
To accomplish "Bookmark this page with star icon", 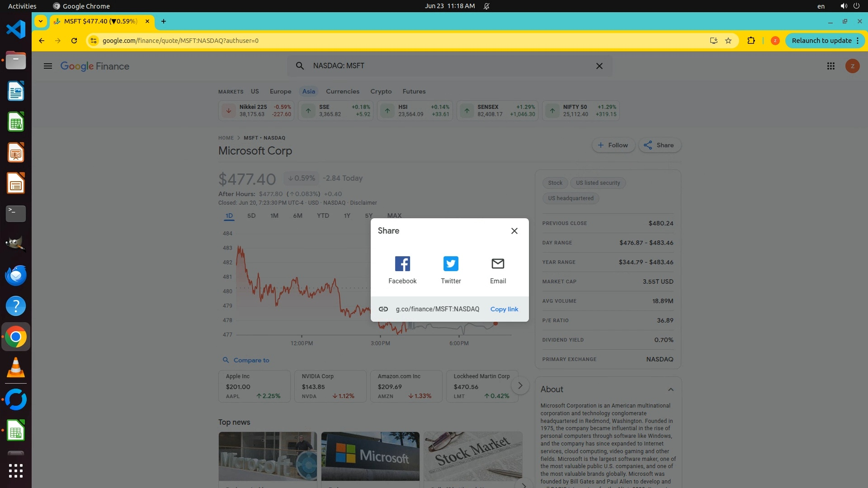I will 728,41.
